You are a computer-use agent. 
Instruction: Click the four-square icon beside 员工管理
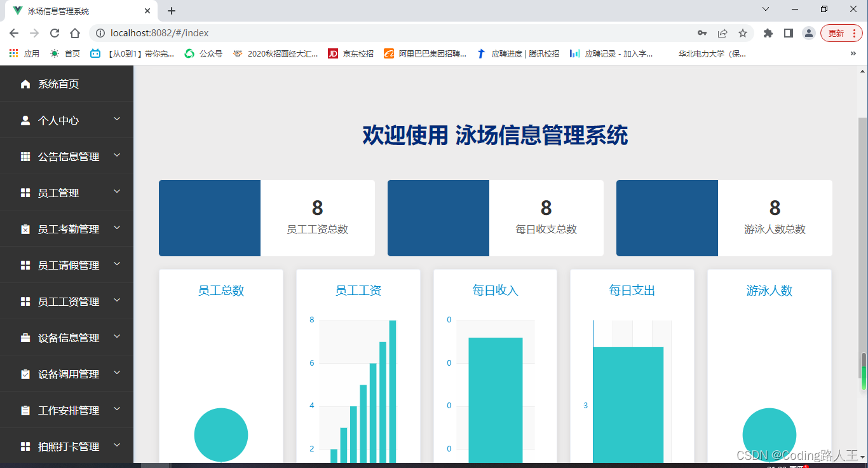[25, 193]
